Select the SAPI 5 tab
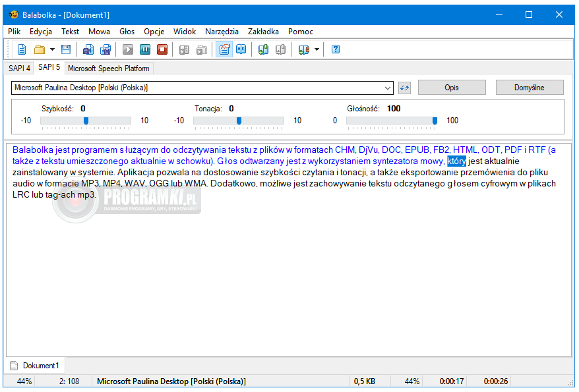This screenshot has height=392, width=579. (x=49, y=67)
